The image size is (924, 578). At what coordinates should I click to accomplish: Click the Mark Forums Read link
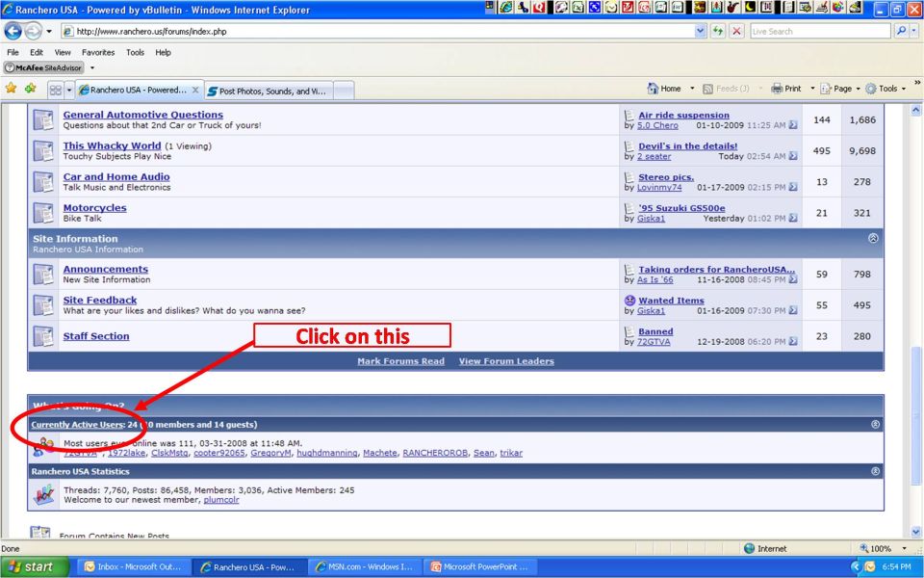[400, 361]
